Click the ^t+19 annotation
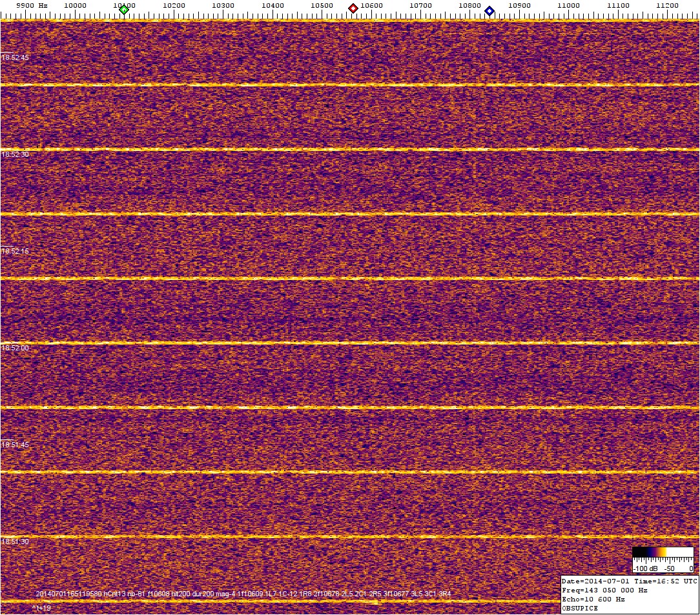 pos(40,607)
